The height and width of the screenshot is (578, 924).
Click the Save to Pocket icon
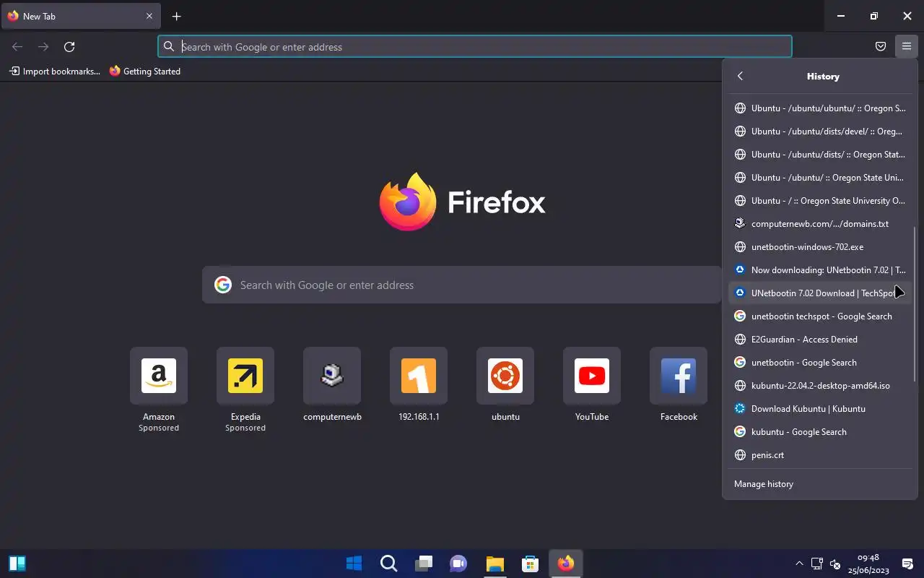tap(881, 46)
